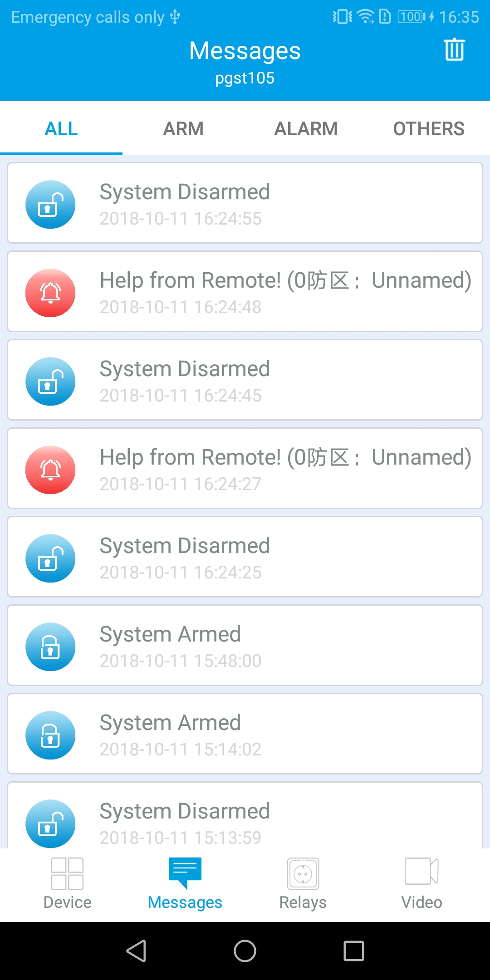Select the ALL tab
Screen dimensions: 490x980
[61, 129]
